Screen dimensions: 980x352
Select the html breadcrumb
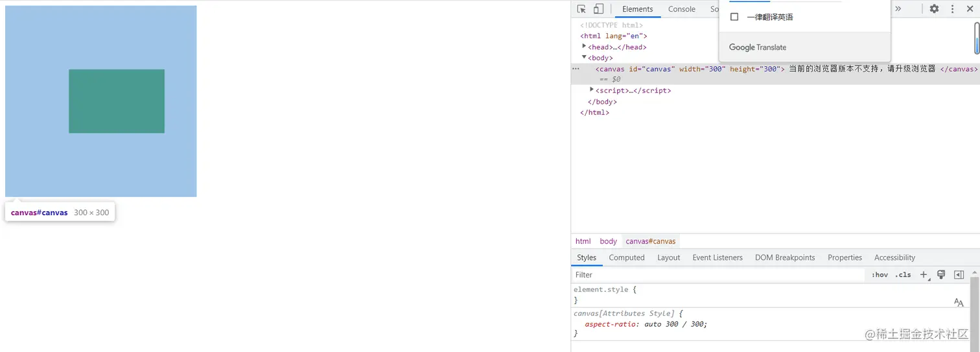(583, 241)
